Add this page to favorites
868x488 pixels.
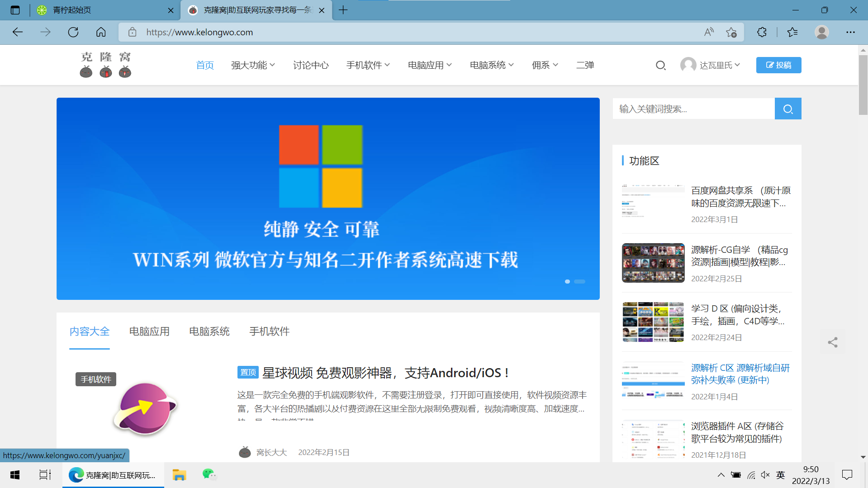(x=731, y=32)
